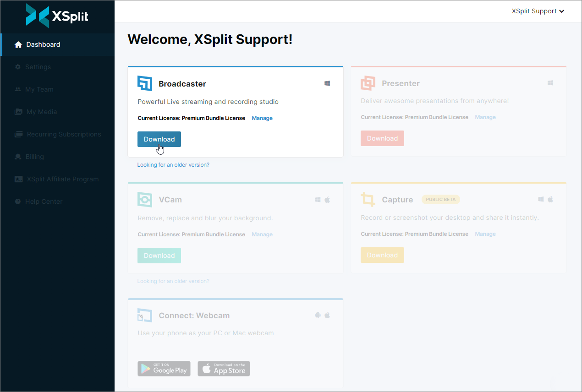Click Windows icon on Capture card
Image resolution: width=582 pixels, height=392 pixels.
pyautogui.click(x=541, y=199)
